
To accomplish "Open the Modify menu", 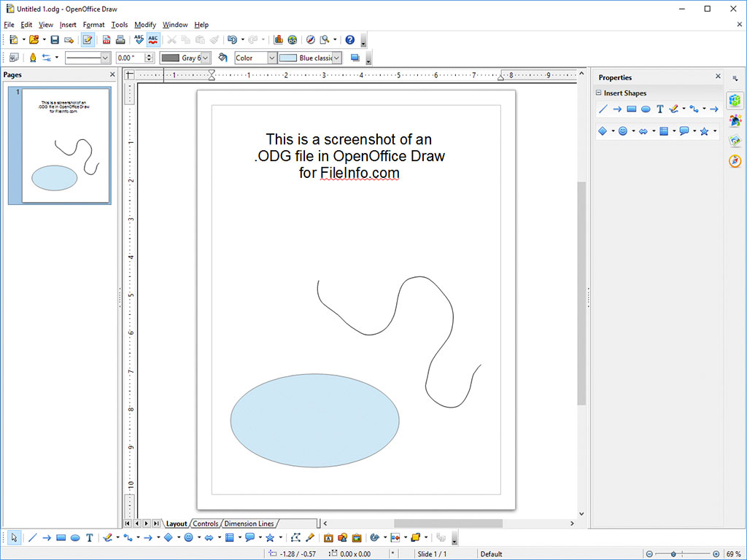I will click(x=144, y=25).
